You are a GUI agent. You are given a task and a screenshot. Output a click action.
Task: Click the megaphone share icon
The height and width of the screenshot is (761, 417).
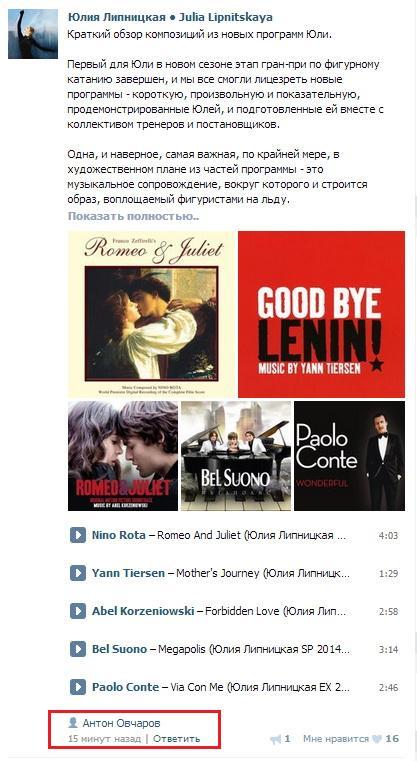pos(276,739)
